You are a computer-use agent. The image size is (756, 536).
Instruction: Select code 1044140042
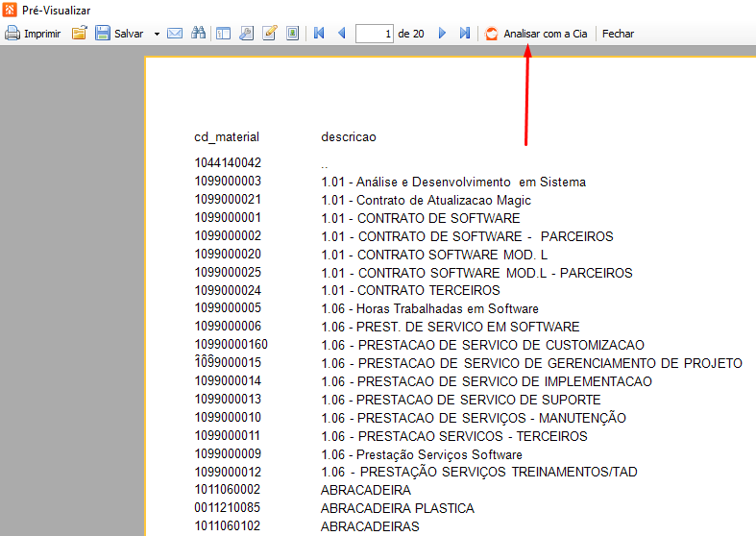(228, 163)
